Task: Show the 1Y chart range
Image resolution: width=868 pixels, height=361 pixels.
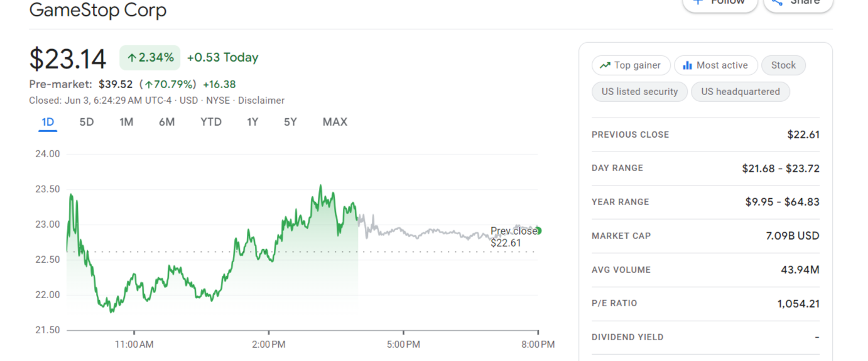Action: point(252,122)
